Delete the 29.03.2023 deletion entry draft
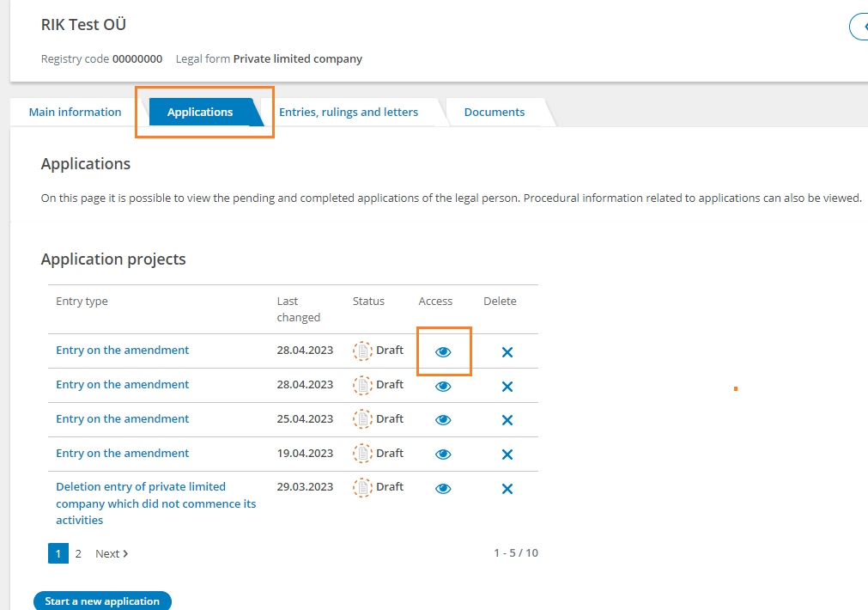 507,489
